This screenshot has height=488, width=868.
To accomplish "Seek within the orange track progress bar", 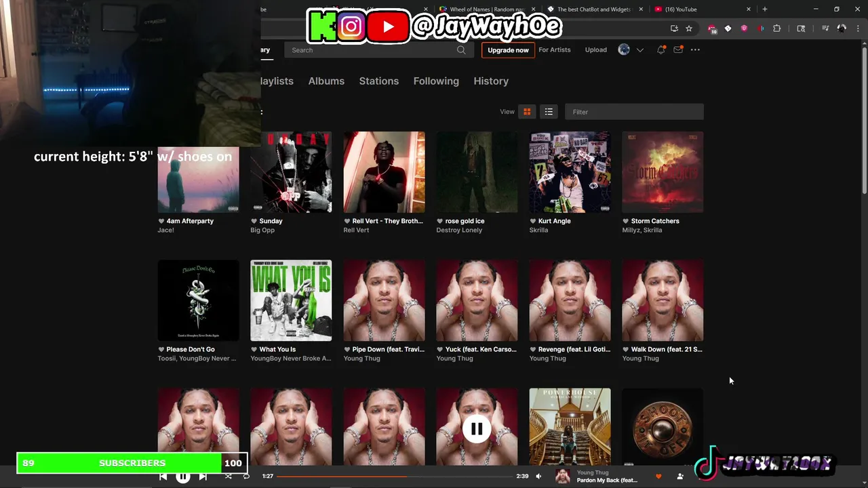I will pos(395,476).
